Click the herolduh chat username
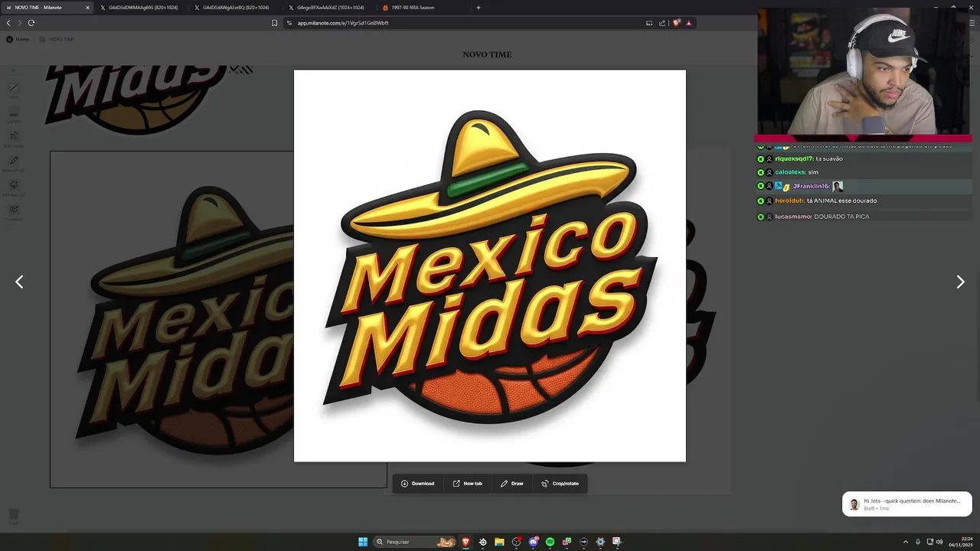Viewport: 980px width, 551px height. 789,201
